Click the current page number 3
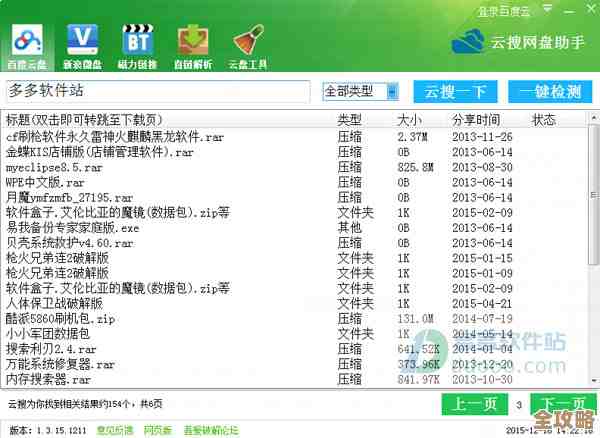 [x=519, y=405]
